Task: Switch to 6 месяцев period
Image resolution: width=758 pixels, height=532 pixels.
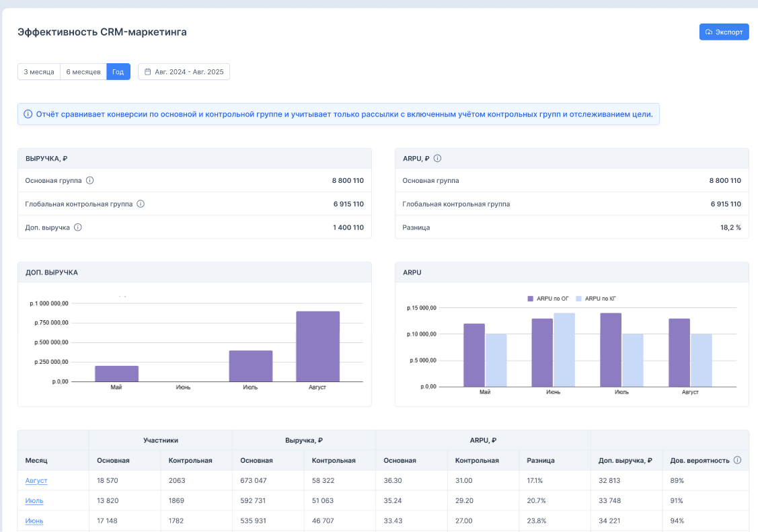Action: pyautogui.click(x=83, y=72)
